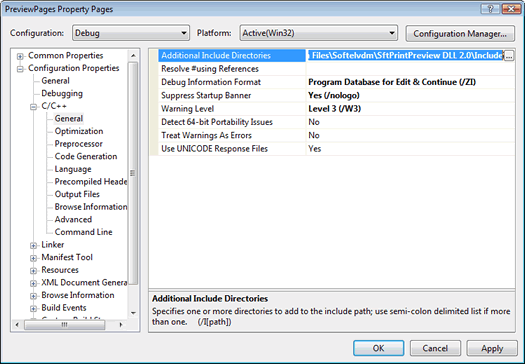Screen dimensions: 525x364
Task: Select the Resolve #using References property
Action: tap(232, 69)
